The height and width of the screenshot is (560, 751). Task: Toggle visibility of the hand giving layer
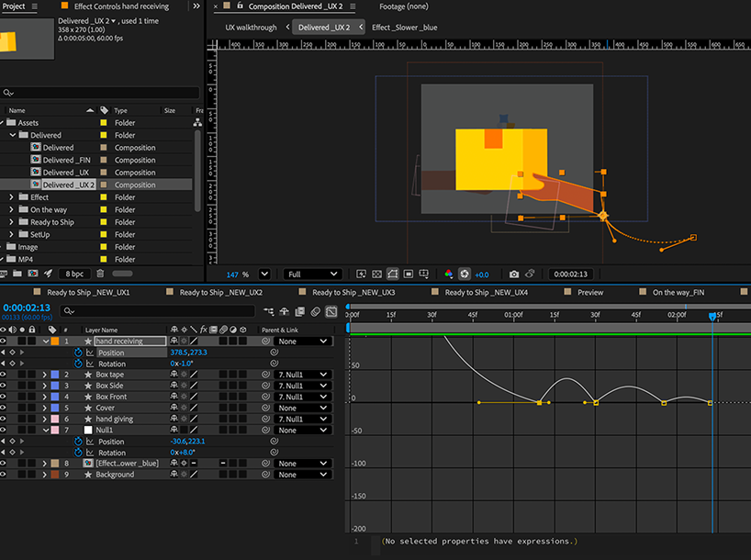[4, 419]
